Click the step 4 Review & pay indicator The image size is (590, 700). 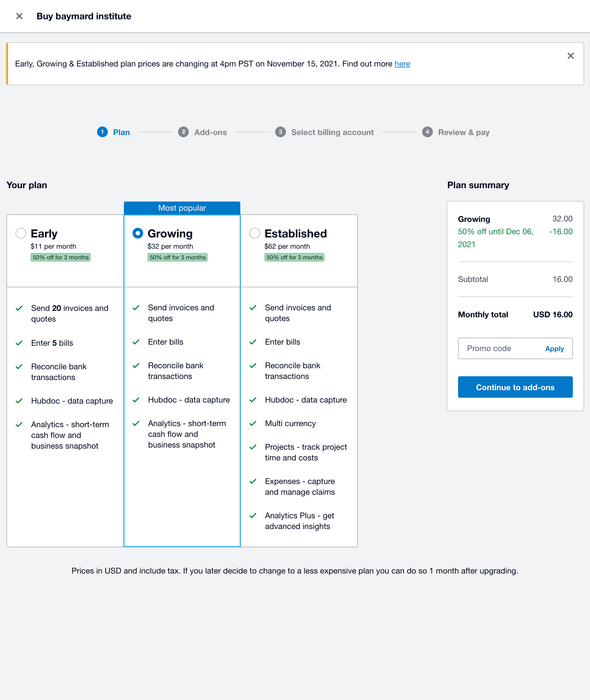[x=427, y=132]
